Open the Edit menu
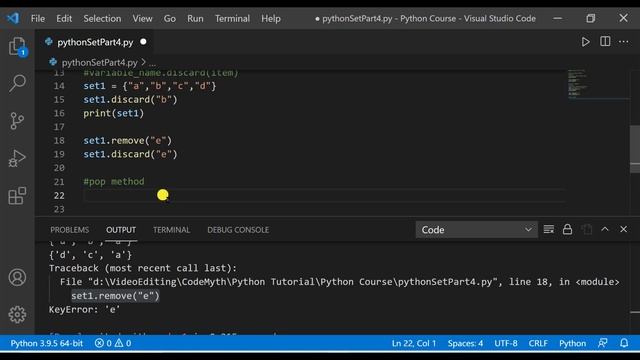 tap(64, 18)
